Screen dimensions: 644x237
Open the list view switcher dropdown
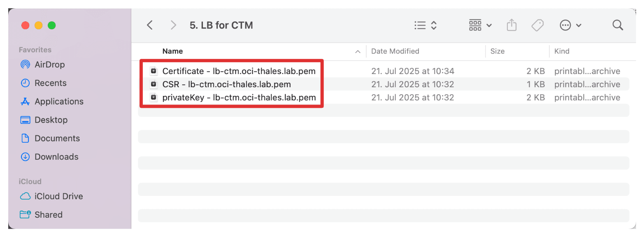pos(425,26)
